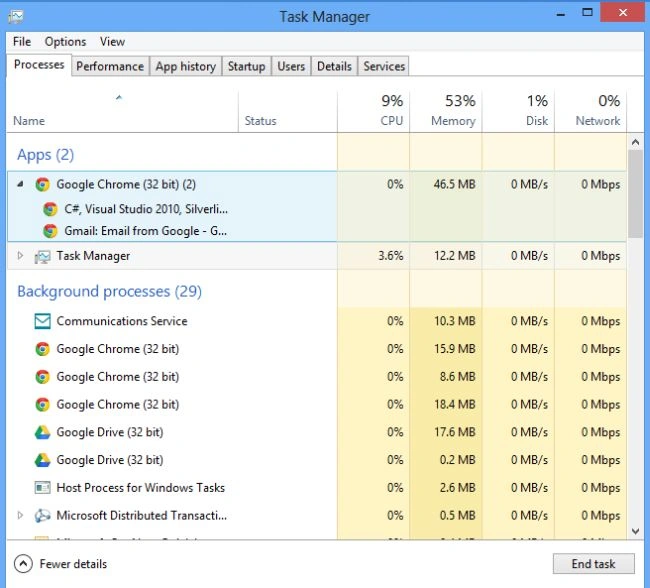Click the 3.6% CPU value for Task Manager
The image size is (650, 588).
click(390, 256)
